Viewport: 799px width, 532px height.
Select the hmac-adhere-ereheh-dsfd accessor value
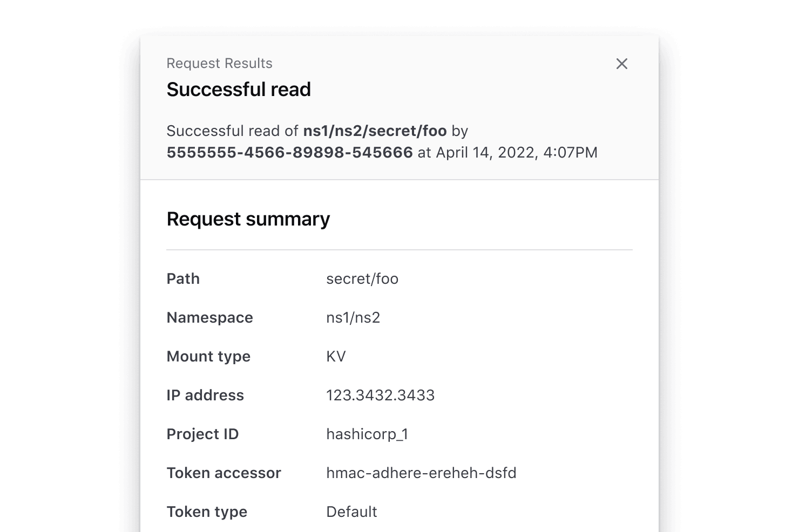coord(421,473)
